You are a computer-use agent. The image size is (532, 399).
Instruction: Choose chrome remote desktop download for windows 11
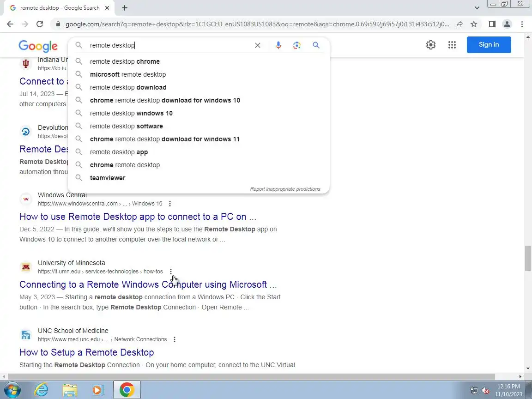199,139
